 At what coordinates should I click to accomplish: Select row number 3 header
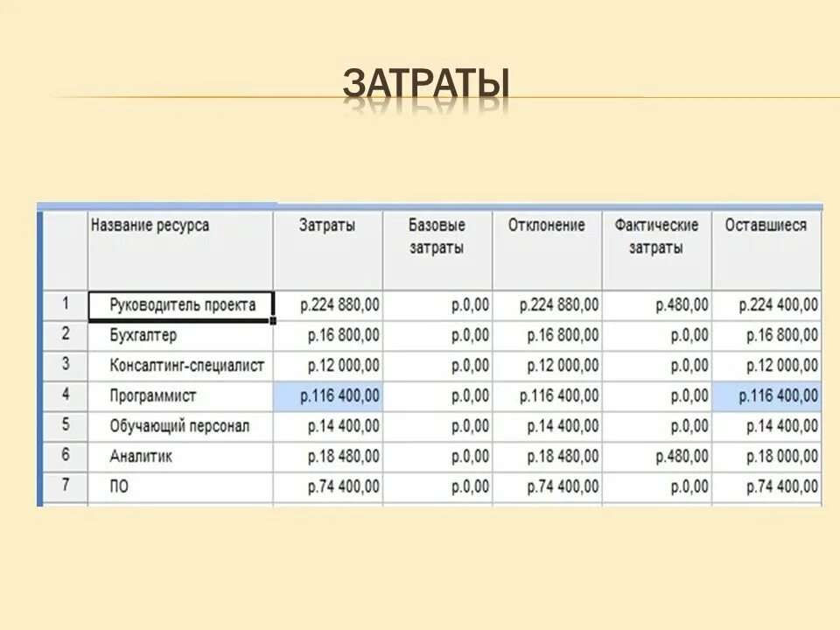65,367
